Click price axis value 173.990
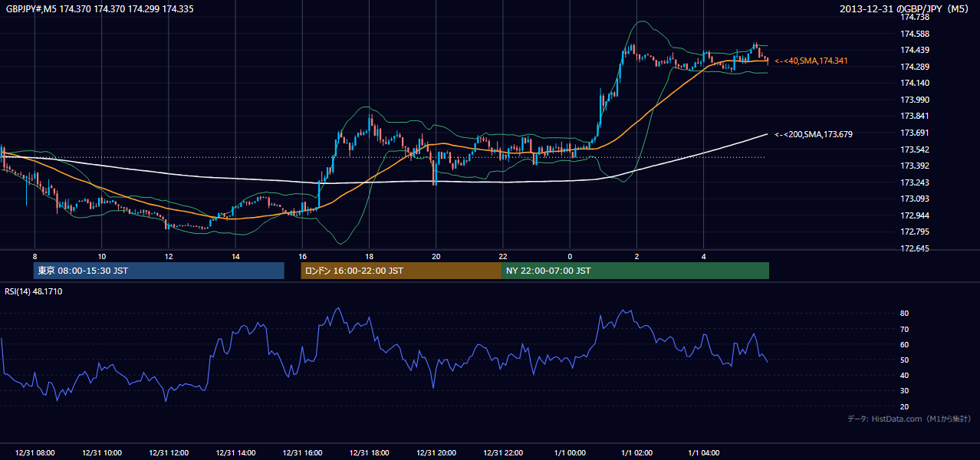The image size is (980, 460). point(915,100)
